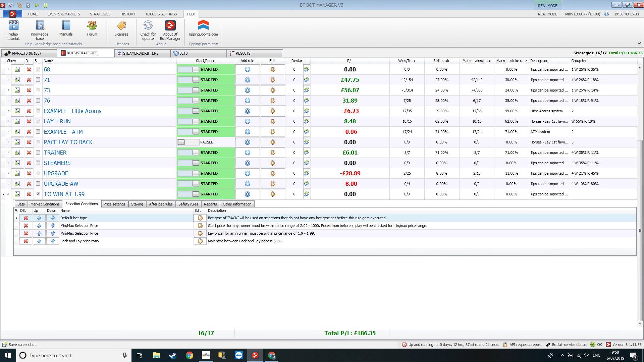The width and height of the screenshot is (644, 362).
Task: Uncheck the TO WIN AT 1.99 checkbox
Action: pos(38,194)
